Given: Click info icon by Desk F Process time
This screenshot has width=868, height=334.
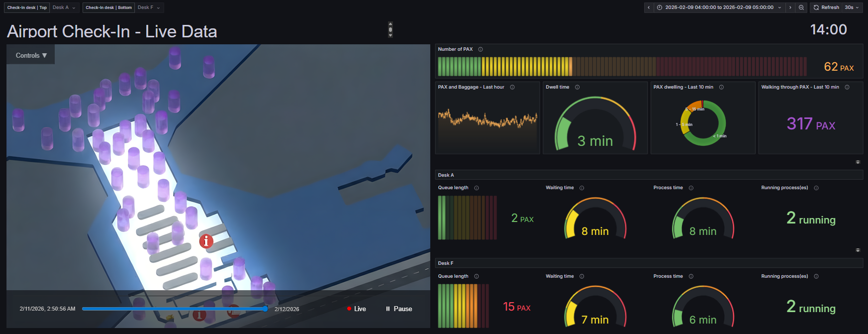Looking at the screenshot, I should [x=691, y=276].
